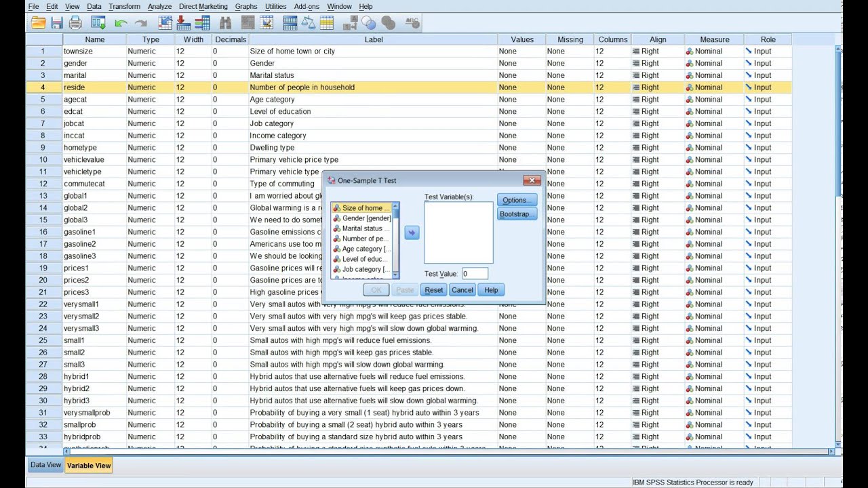This screenshot has width=868, height=488.
Task: Click the Insert variable toolbar icon
Action: pos(266,23)
